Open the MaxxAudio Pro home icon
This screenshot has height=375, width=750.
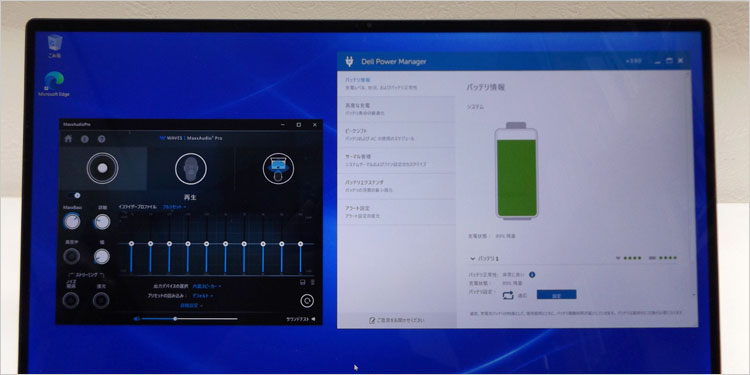[x=68, y=139]
